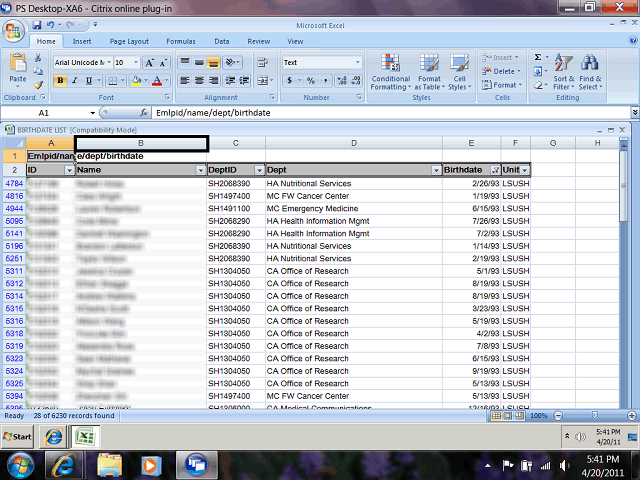The height and width of the screenshot is (480, 640).
Task: Toggle Bold formatting
Action: (x=60, y=80)
